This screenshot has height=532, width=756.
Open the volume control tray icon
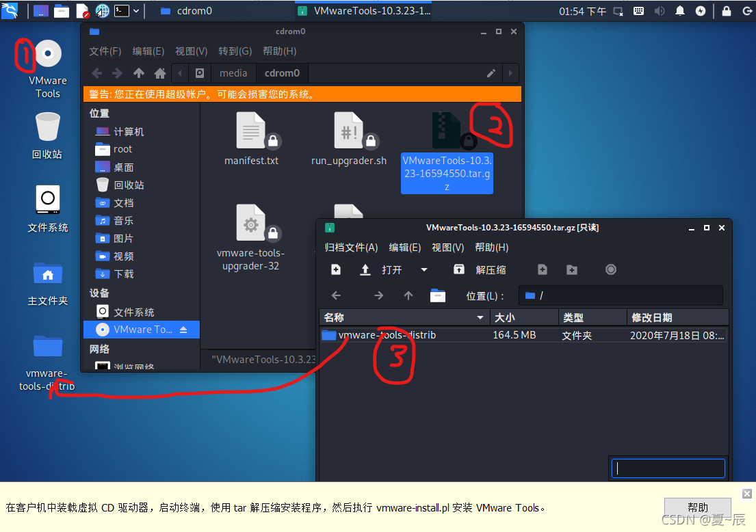point(659,11)
